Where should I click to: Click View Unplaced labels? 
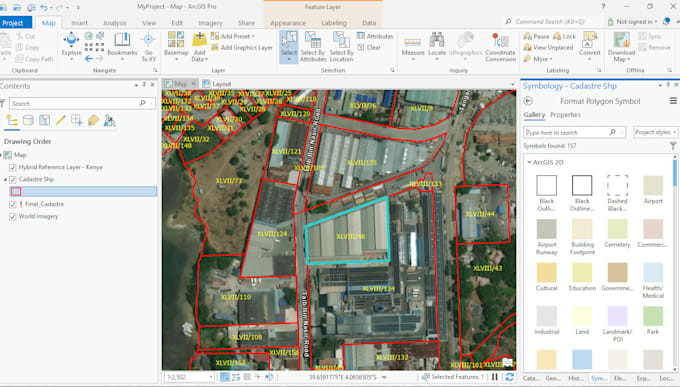pos(549,47)
